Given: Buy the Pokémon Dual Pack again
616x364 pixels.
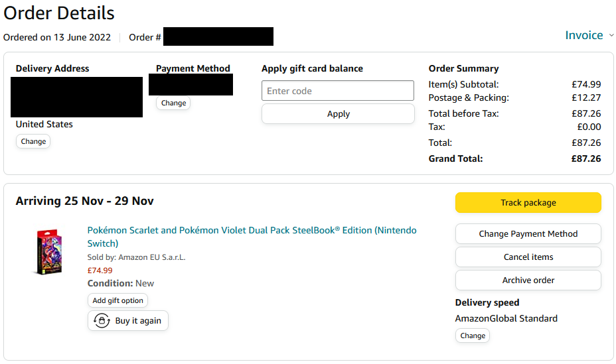Looking at the screenshot, I should coord(128,320).
